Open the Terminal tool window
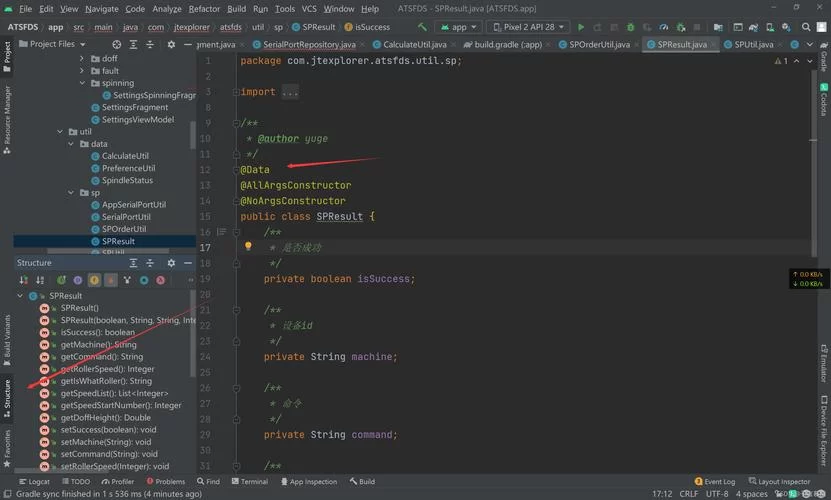The image size is (831, 500). pyautogui.click(x=250, y=481)
